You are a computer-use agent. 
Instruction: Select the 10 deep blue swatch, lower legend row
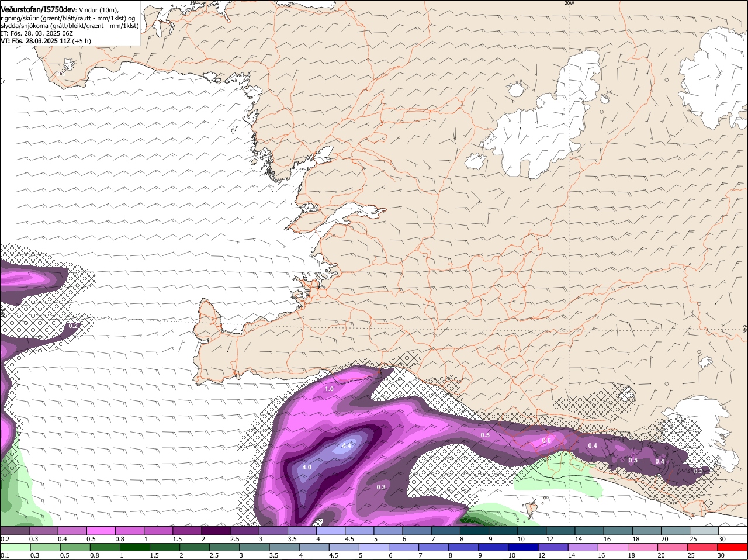[523, 547]
